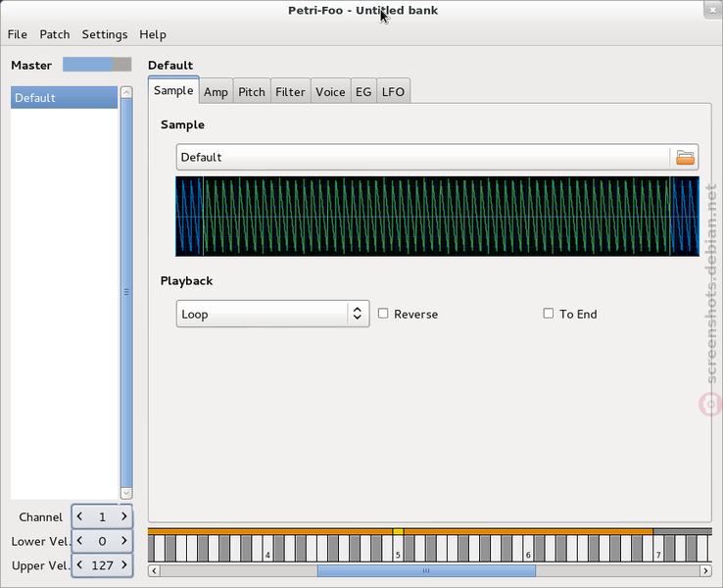The width and height of the screenshot is (723, 588).
Task: Open the Loop playback mode dropdown
Action: coord(272,314)
